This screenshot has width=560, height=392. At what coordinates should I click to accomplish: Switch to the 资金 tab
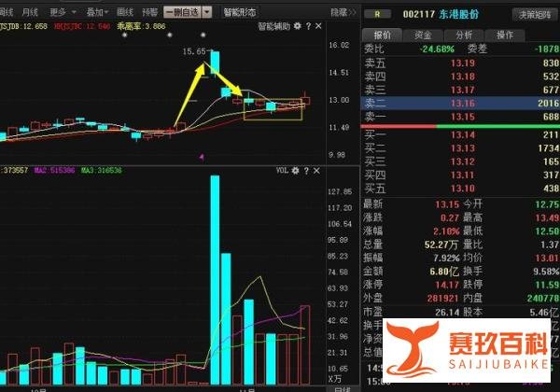(423, 35)
